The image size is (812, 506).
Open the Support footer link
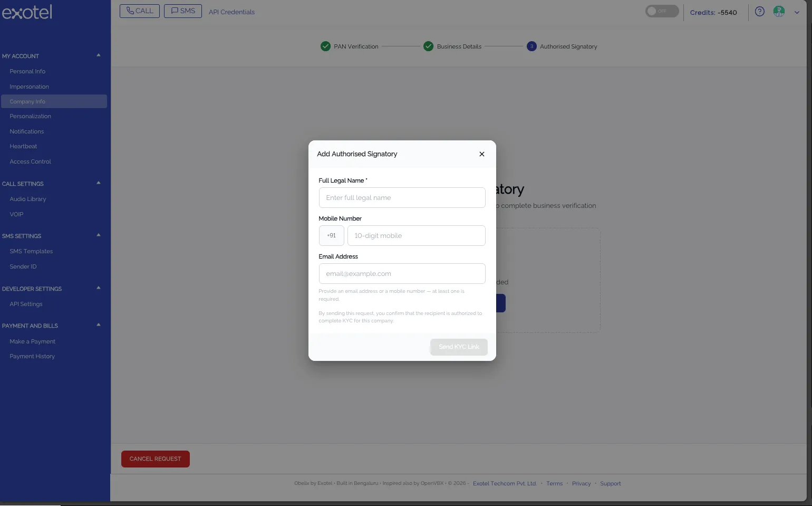(x=610, y=483)
